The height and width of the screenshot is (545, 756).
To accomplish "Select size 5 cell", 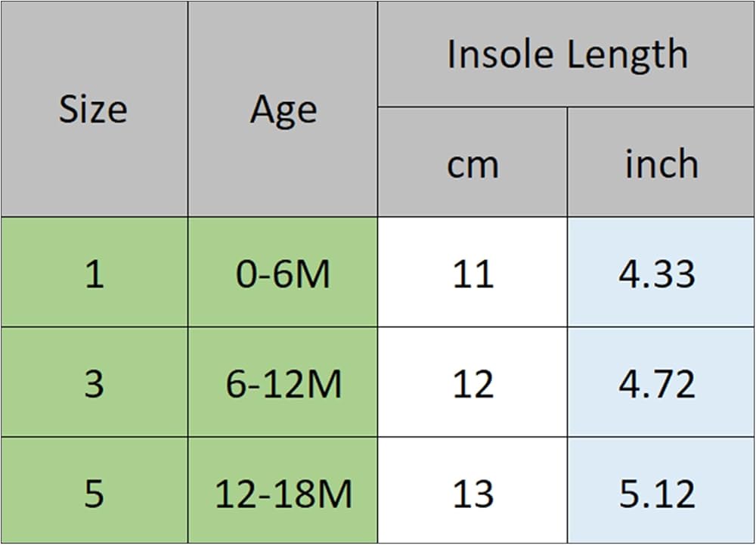I will tap(94, 491).
